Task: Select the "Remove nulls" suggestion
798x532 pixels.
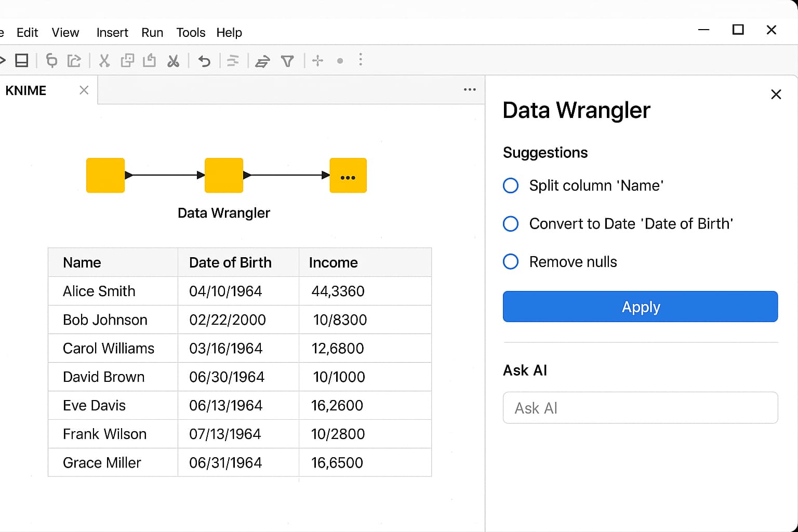Action: tap(511, 261)
